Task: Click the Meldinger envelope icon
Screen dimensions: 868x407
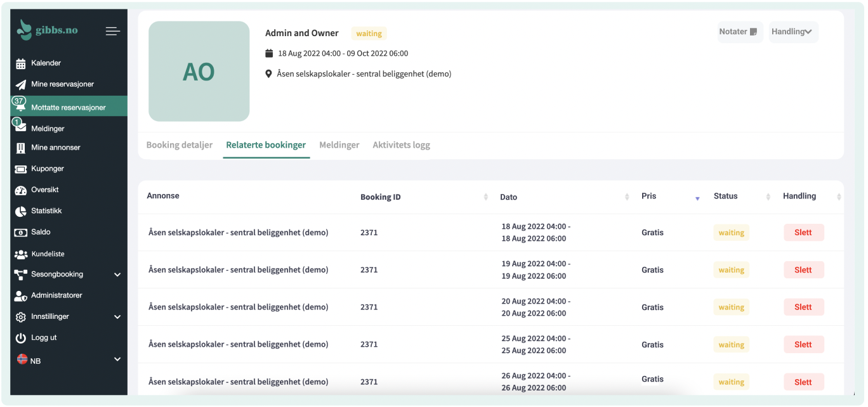Action: pos(21,128)
